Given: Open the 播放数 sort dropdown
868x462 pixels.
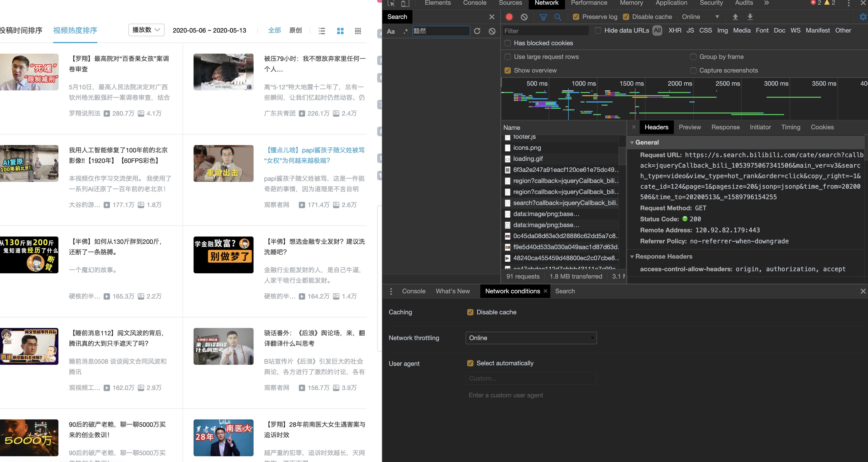Looking at the screenshot, I should (x=146, y=30).
